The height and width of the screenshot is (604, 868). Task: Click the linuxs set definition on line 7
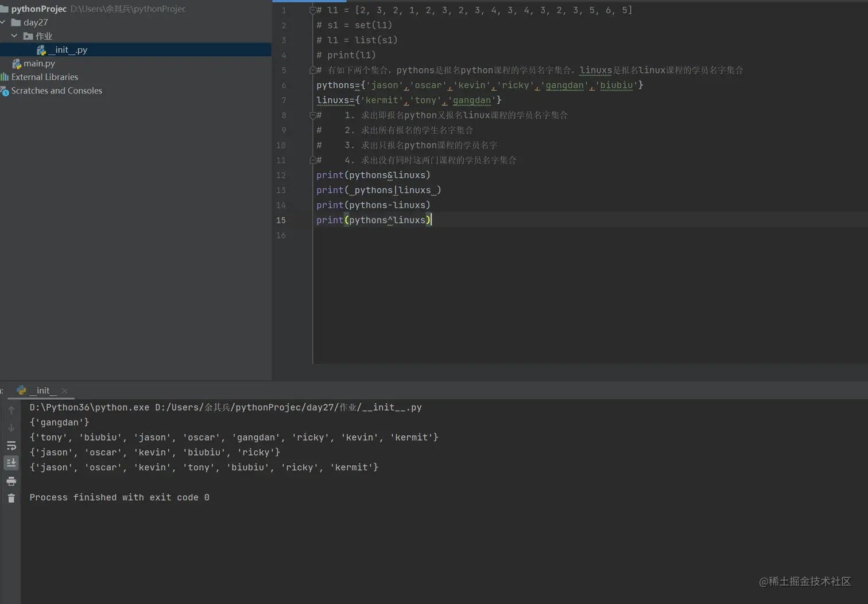pyautogui.click(x=409, y=100)
